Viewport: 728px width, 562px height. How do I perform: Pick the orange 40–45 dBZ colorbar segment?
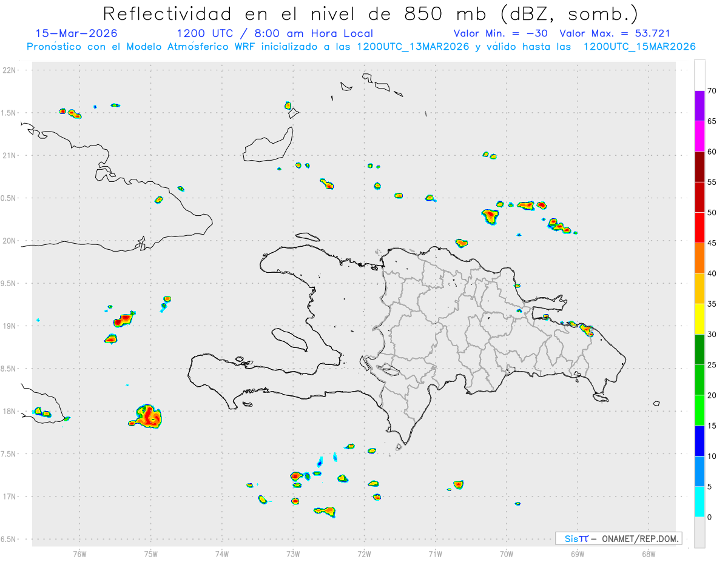[x=699, y=258]
